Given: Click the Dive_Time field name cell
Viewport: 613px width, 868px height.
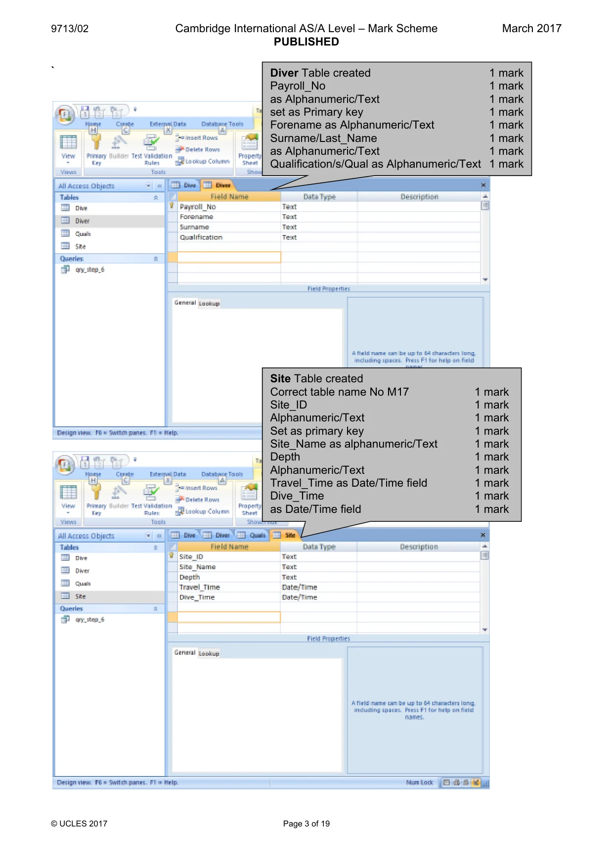Looking at the screenshot, I should [x=229, y=597].
